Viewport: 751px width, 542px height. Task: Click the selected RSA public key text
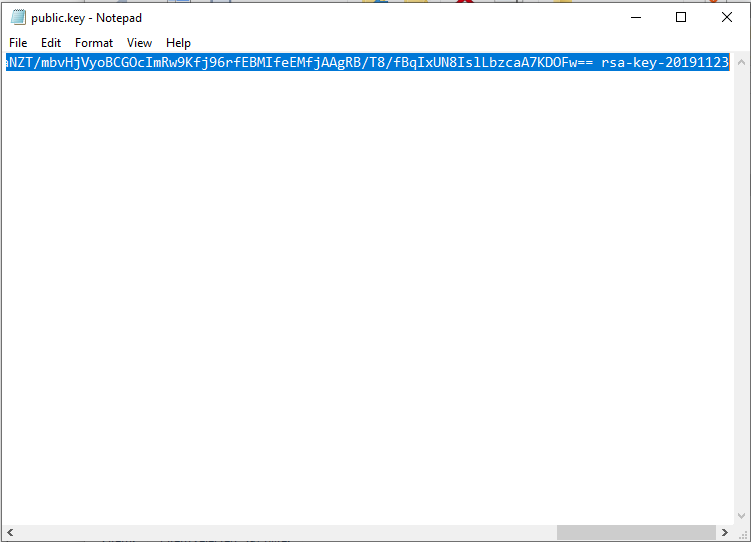pos(367,62)
